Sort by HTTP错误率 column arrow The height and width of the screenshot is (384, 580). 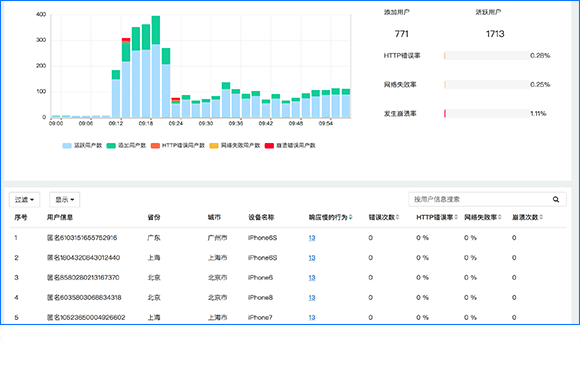coord(456,217)
